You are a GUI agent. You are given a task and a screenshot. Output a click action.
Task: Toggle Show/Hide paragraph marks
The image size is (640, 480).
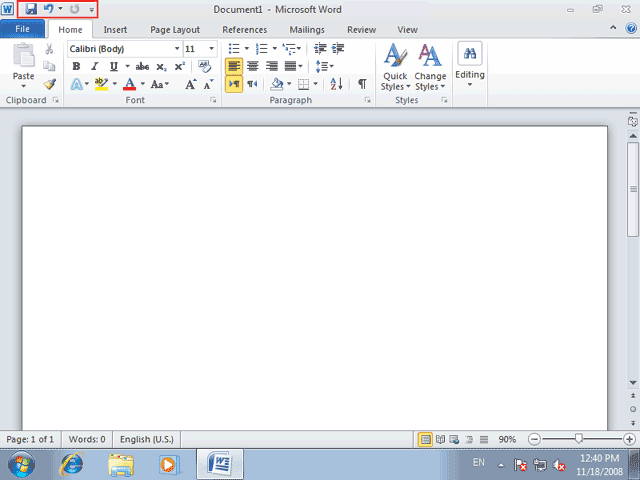pos(362,84)
